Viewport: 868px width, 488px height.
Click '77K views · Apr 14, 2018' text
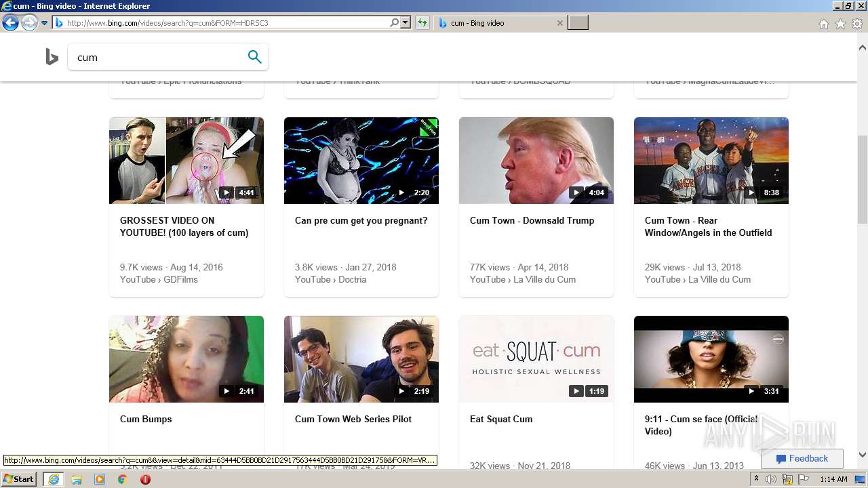519,267
